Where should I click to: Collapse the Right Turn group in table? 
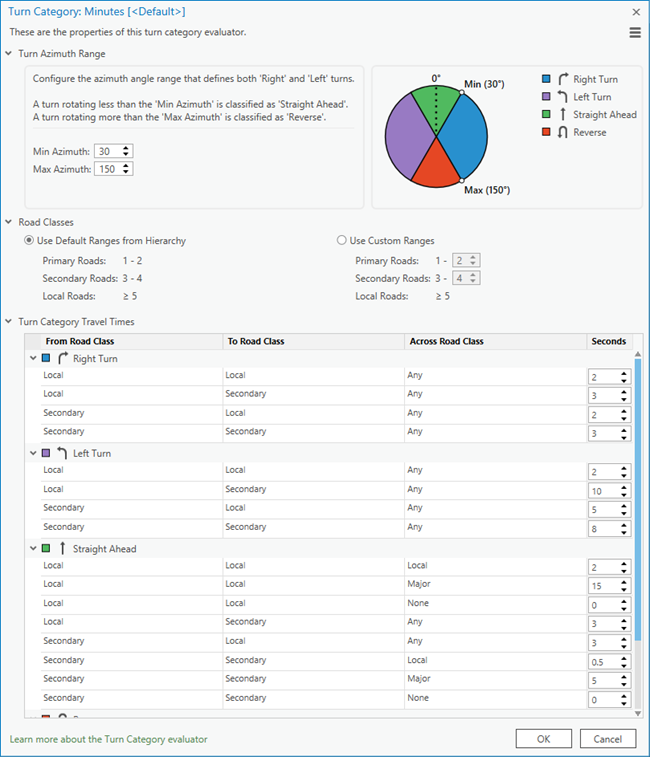click(34, 358)
